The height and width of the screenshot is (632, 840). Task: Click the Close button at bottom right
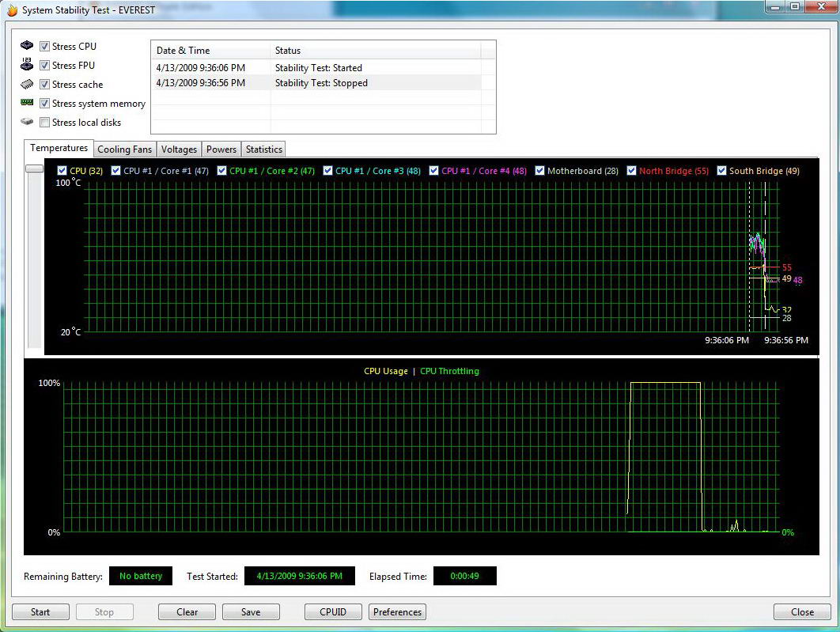click(x=802, y=611)
